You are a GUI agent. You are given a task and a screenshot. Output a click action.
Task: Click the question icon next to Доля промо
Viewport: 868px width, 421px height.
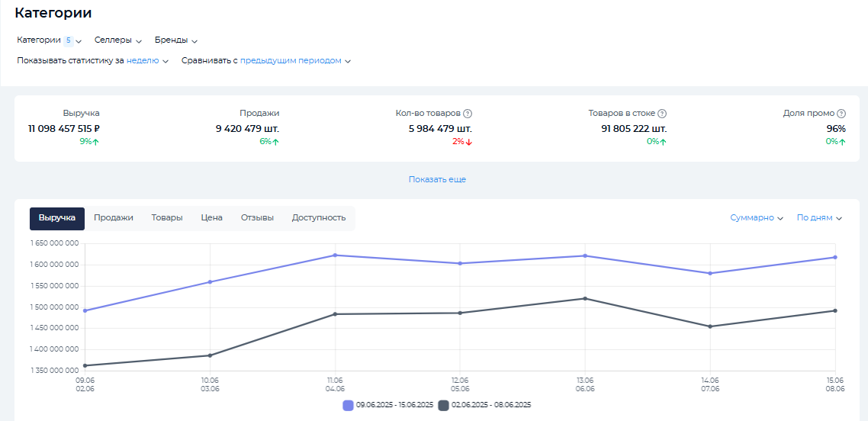pos(841,113)
